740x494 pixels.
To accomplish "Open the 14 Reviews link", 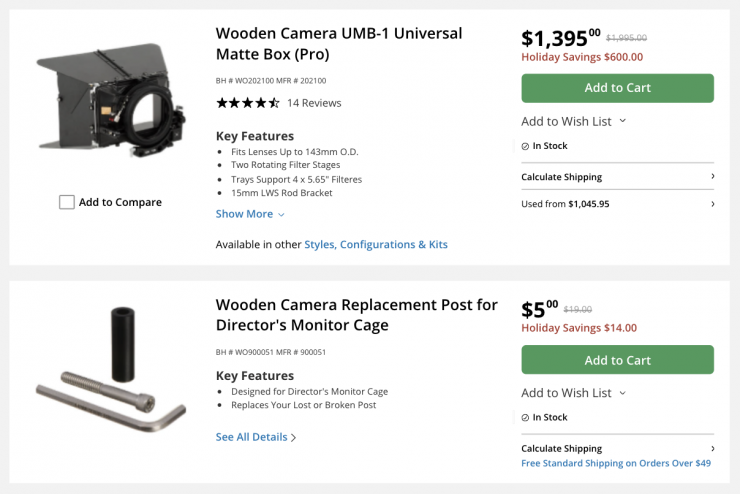I will (x=314, y=103).
